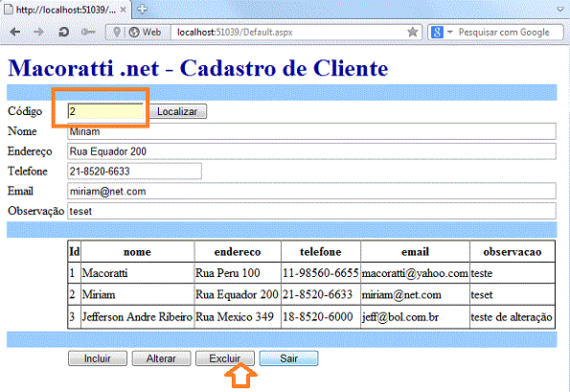Open the tab list dropdown at top right
The width and height of the screenshot is (570, 392).
[x=560, y=9]
